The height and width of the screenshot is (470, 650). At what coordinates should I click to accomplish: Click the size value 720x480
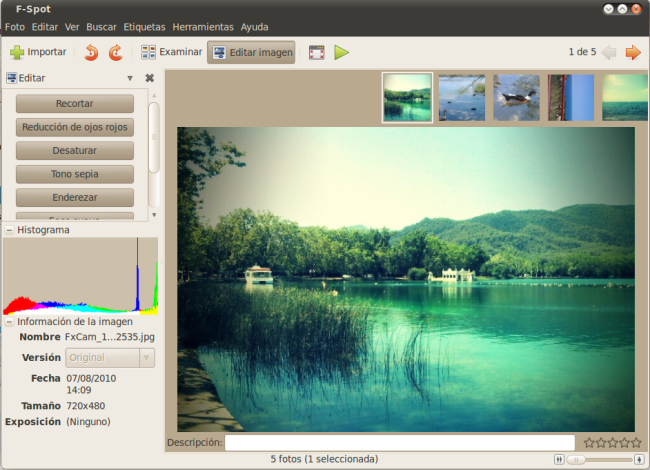coord(86,406)
